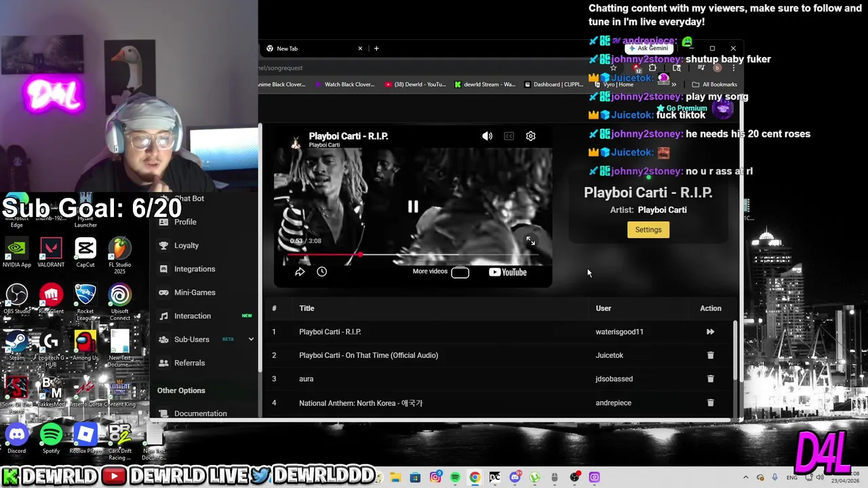Open the Referrals sidebar item

pos(189,363)
